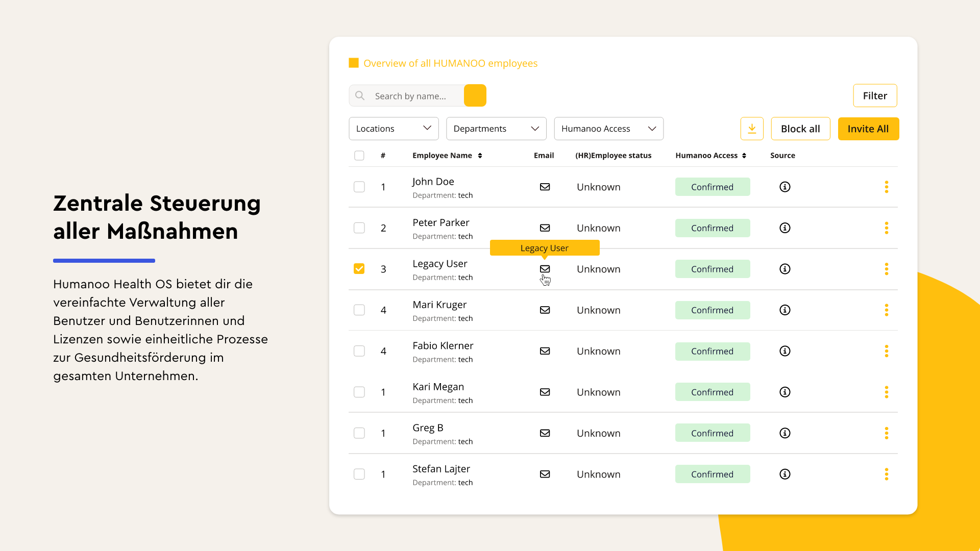This screenshot has height=551, width=980.
Task: Open three-dot menu for Mari Kruger
Action: tap(886, 310)
